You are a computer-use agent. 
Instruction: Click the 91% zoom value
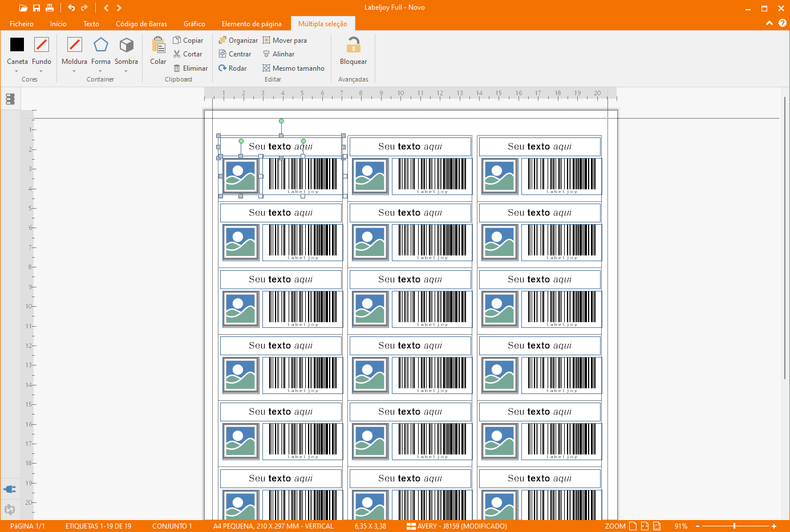680,526
